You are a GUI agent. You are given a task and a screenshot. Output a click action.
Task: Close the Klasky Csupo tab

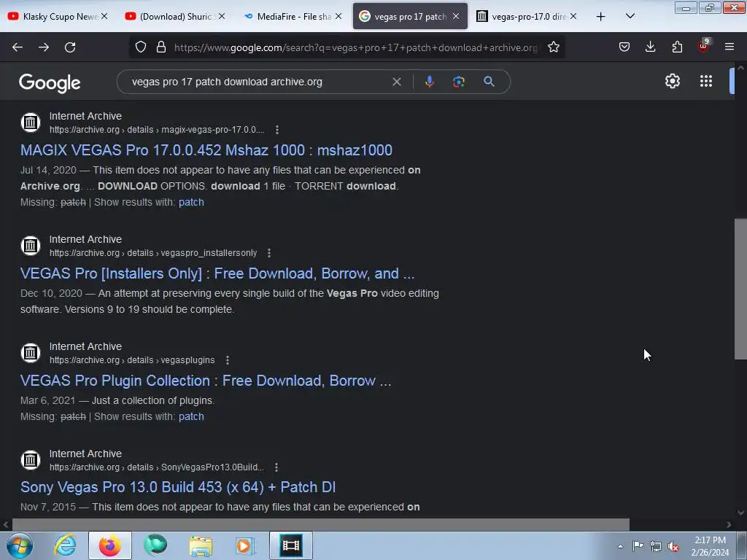tap(104, 16)
